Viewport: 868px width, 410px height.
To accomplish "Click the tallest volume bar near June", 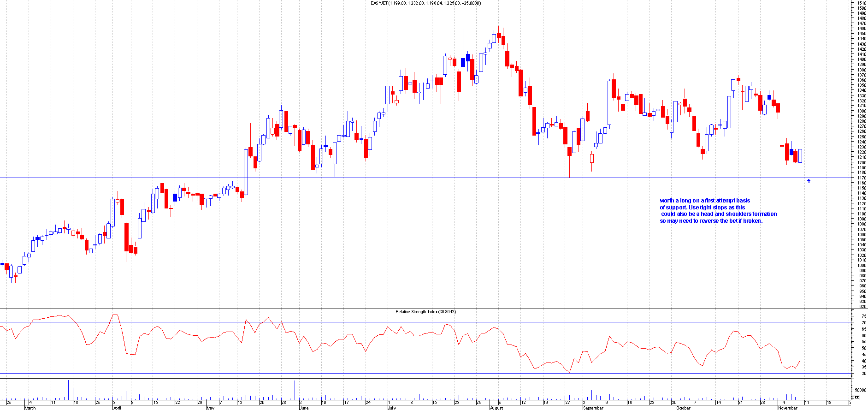I will 295,390.
